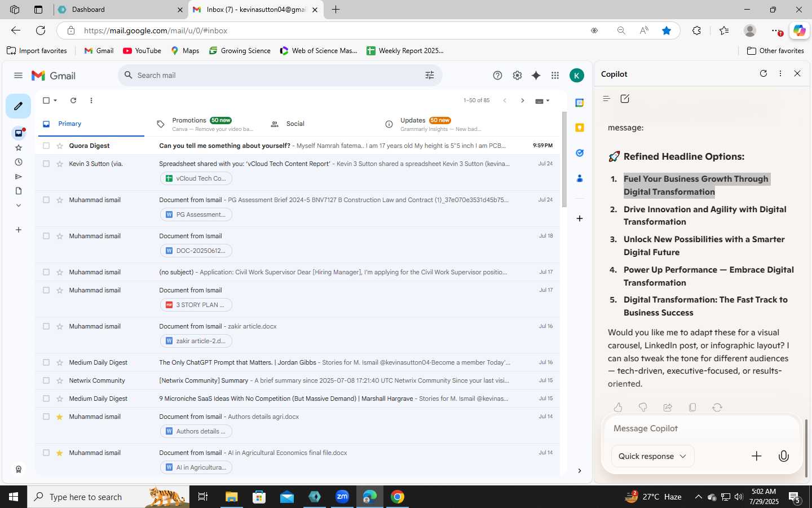Unstar AI in Agricultural Economics email
The width and height of the screenshot is (812, 508).
point(60,453)
